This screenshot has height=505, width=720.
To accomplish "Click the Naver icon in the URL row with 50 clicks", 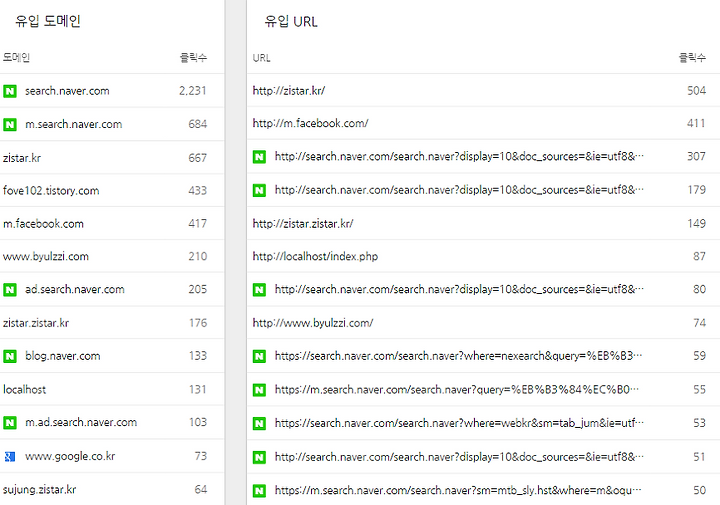I will pyautogui.click(x=259, y=491).
